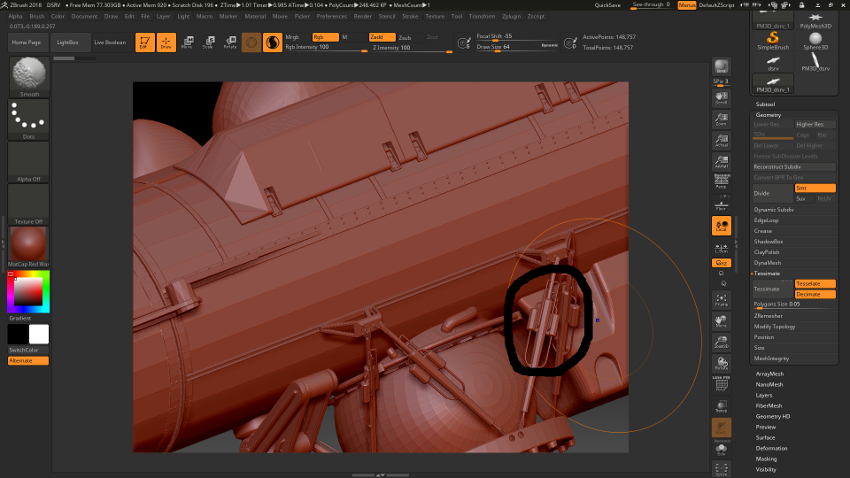Image resolution: width=850 pixels, height=478 pixels.
Task: Select the Draw mode icon
Action: point(166,42)
